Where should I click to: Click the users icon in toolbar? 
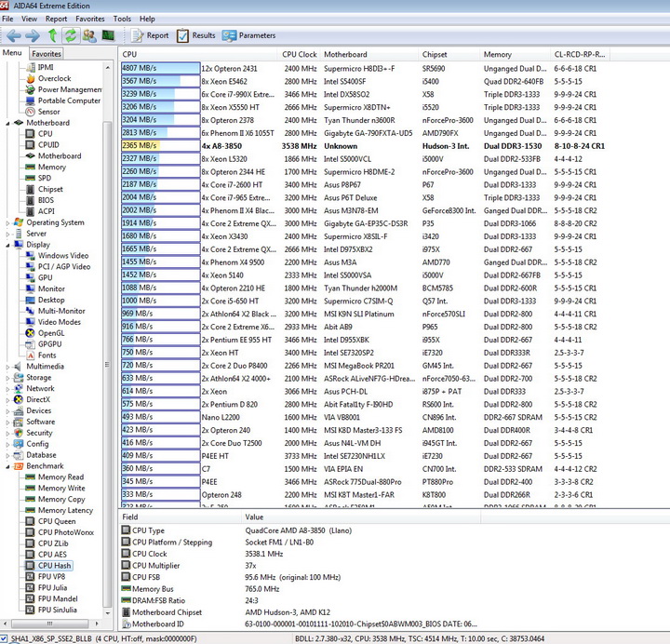pos(89,35)
